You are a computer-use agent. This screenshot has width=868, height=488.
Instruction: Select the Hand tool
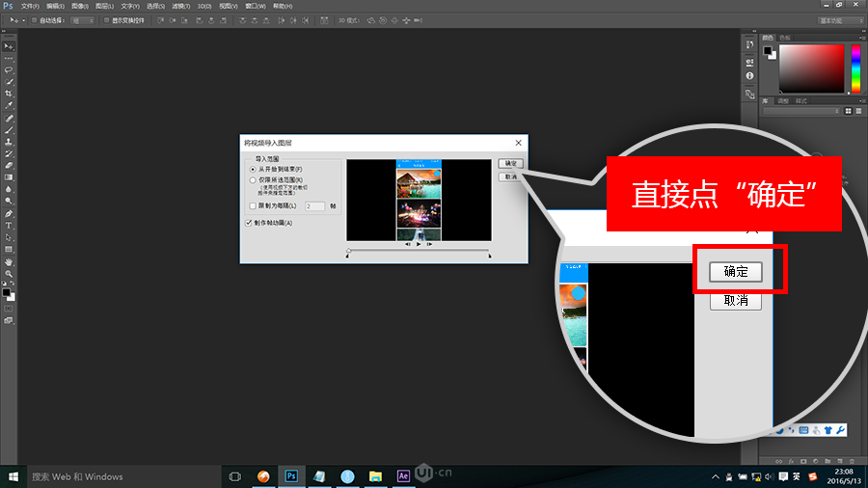tap(9, 262)
